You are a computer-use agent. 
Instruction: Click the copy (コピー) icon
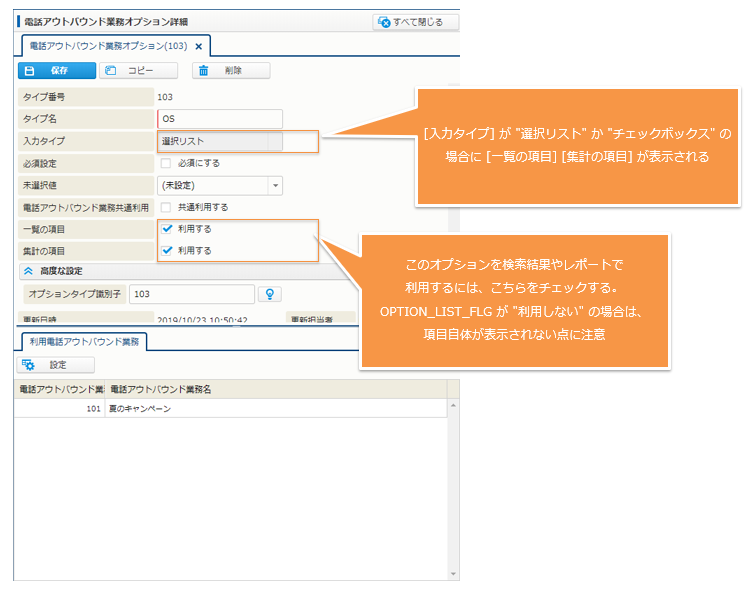[x=111, y=71]
